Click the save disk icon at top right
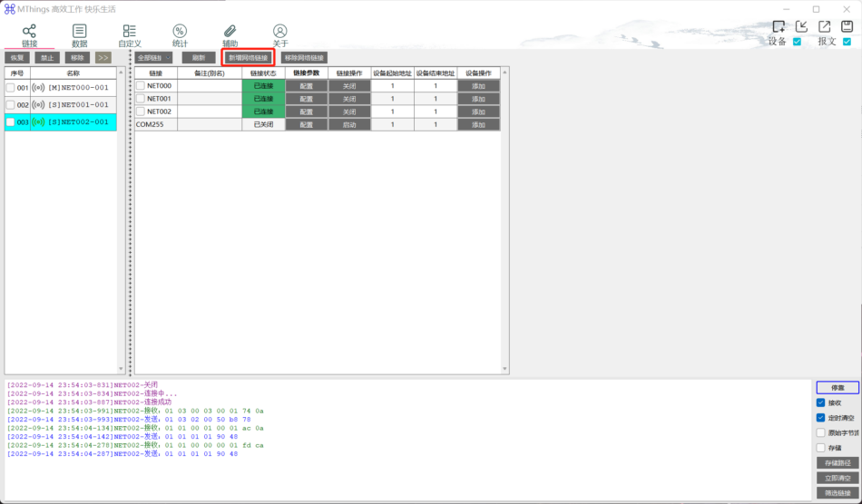862x504 pixels. click(847, 26)
